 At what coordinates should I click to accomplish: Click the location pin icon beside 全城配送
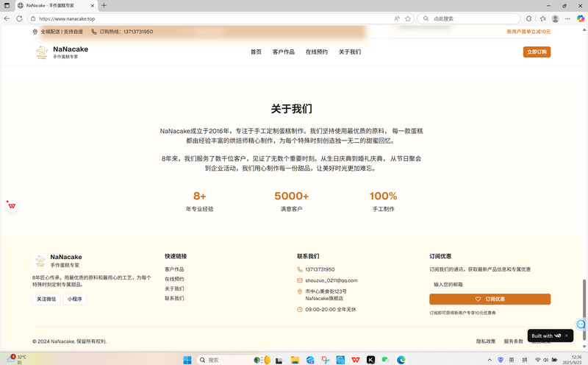[x=35, y=32]
